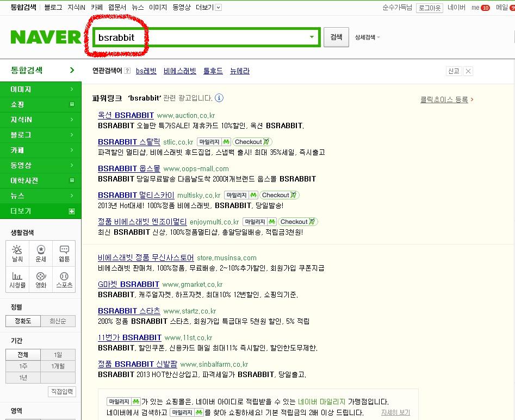
Task: Open the BSRABBIT 스탈릭 ad link
Action: point(129,142)
